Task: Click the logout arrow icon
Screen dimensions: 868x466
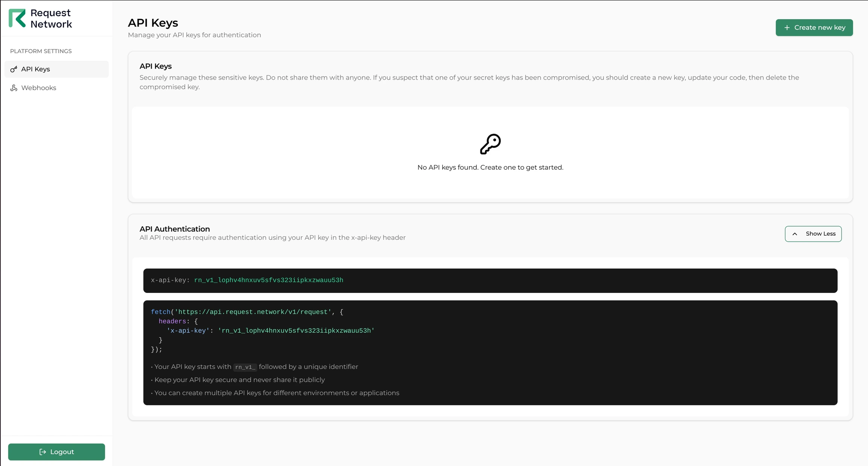Action: pos(42,452)
